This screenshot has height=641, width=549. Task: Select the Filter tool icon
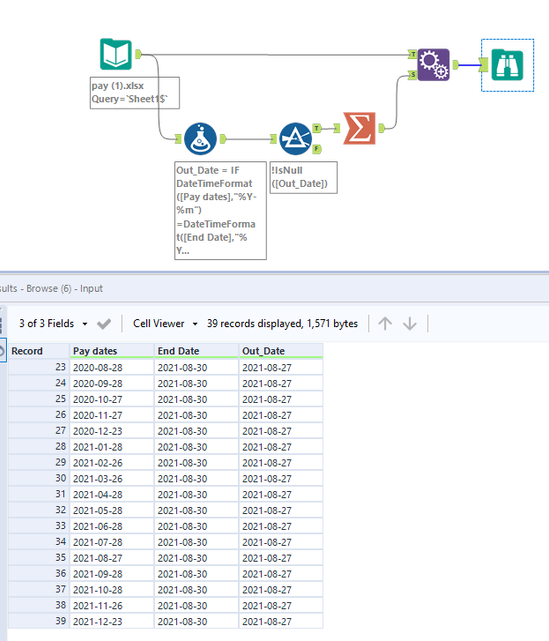pos(296,139)
